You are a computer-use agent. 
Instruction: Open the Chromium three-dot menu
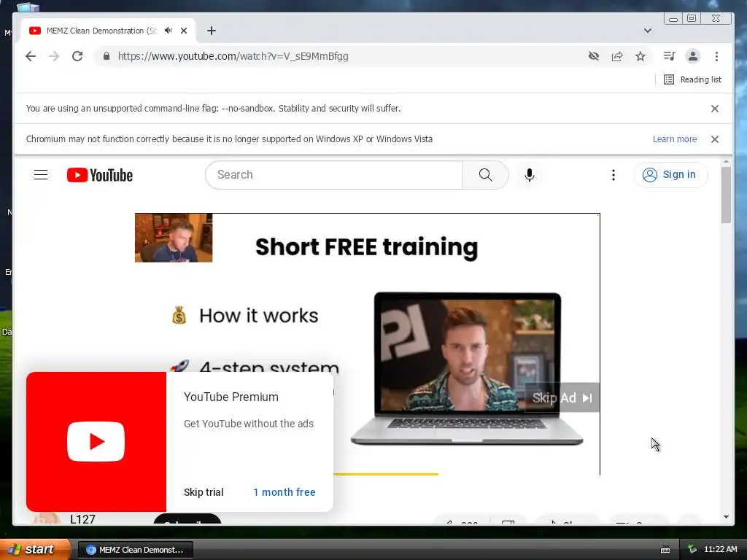tap(716, 56)
